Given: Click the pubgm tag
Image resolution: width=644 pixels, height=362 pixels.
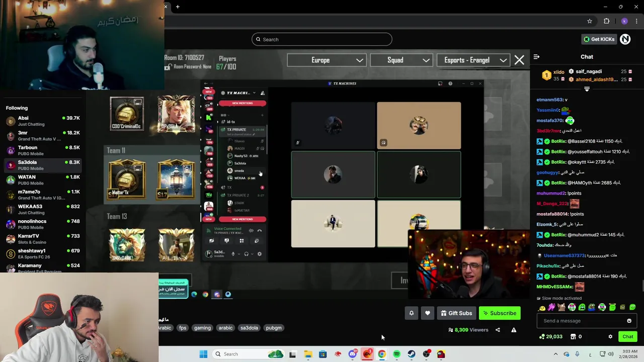Looking at the screenshot, I should [x=274, y=328].
